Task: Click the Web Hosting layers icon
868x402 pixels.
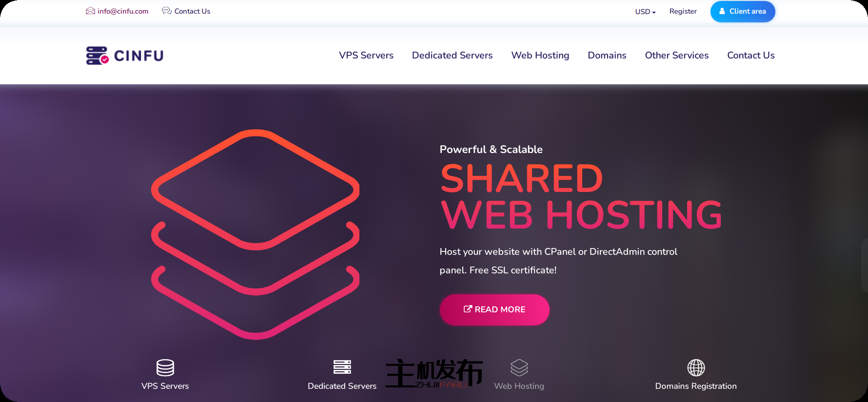Action: tap(519, 367)
